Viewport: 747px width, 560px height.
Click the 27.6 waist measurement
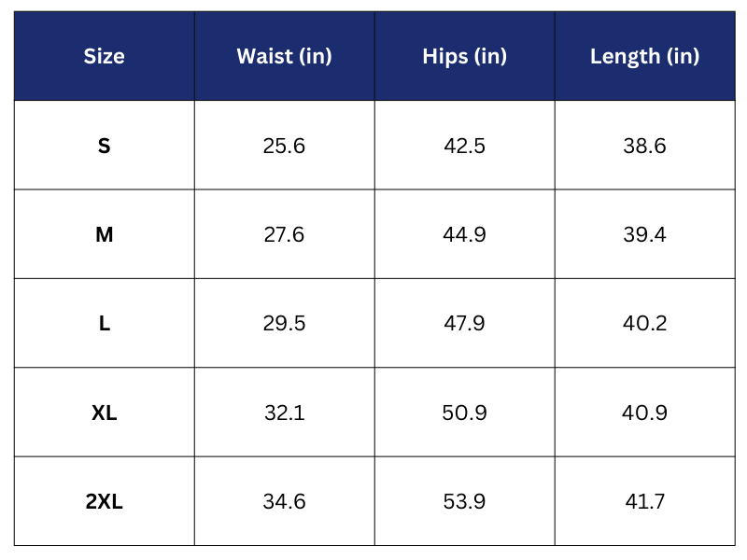(284, 234)
